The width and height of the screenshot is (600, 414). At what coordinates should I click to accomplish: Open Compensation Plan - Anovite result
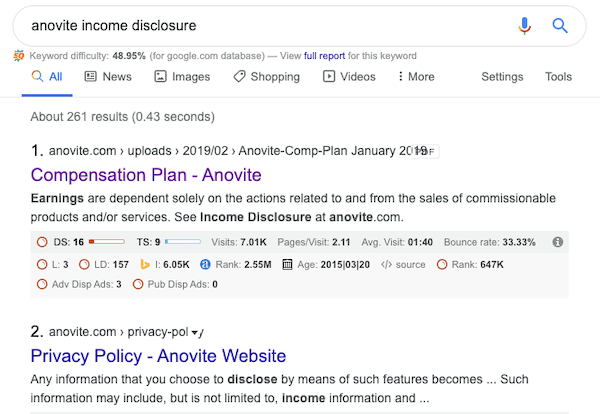(x=146, y=175)
